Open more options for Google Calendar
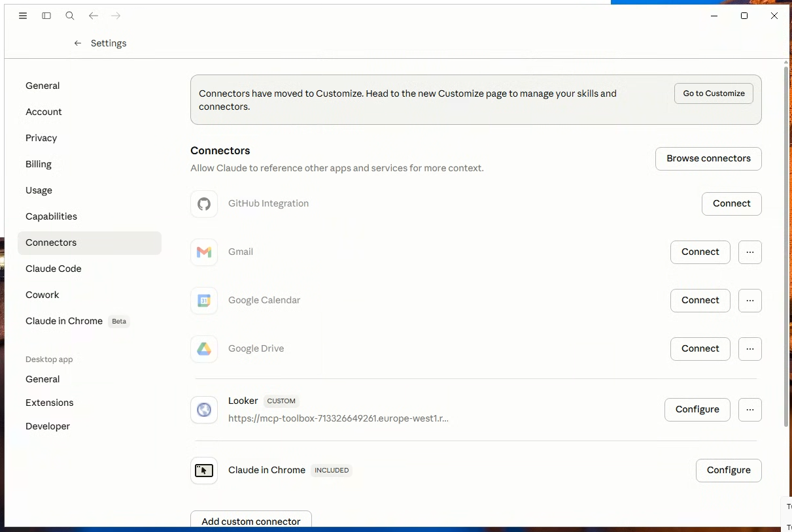 (x=750, y=301)
